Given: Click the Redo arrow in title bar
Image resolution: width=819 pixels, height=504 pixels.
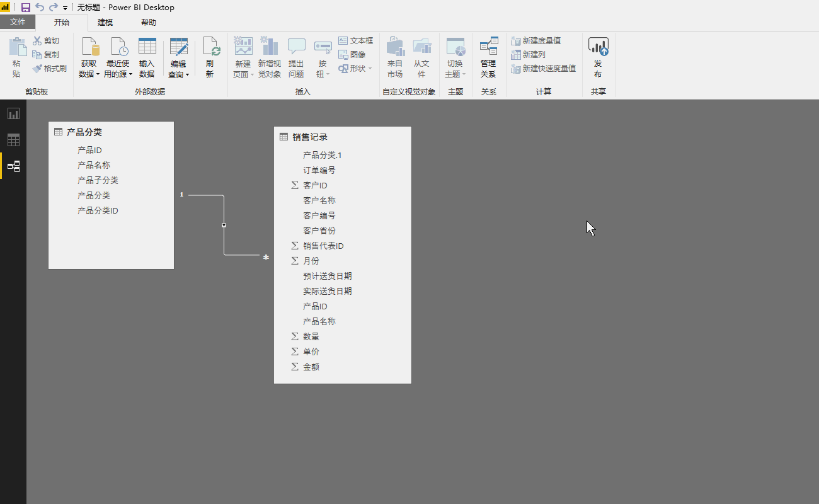Looking at the screenshot, I should point(54,8).
